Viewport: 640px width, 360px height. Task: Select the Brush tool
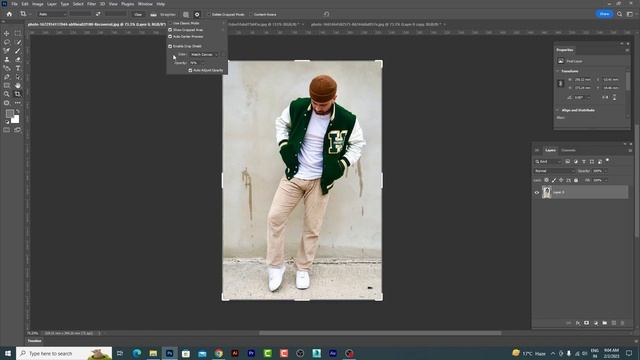coord(18,51)
